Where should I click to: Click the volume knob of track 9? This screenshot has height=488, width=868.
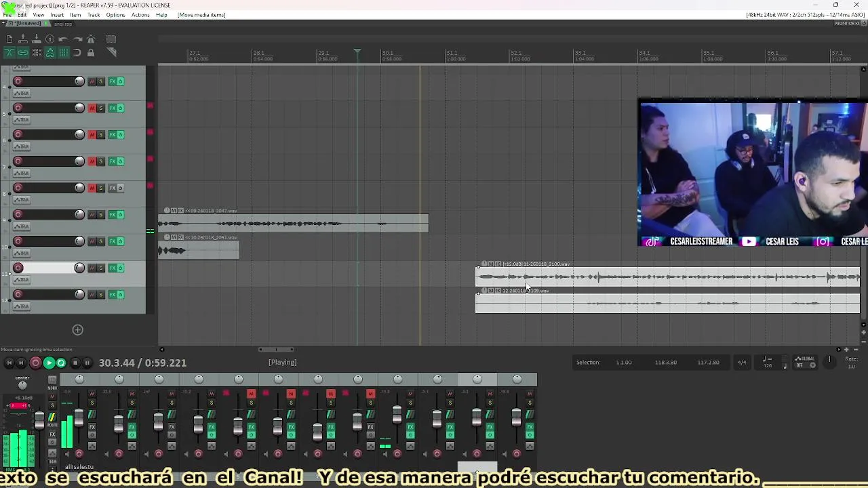79,215
